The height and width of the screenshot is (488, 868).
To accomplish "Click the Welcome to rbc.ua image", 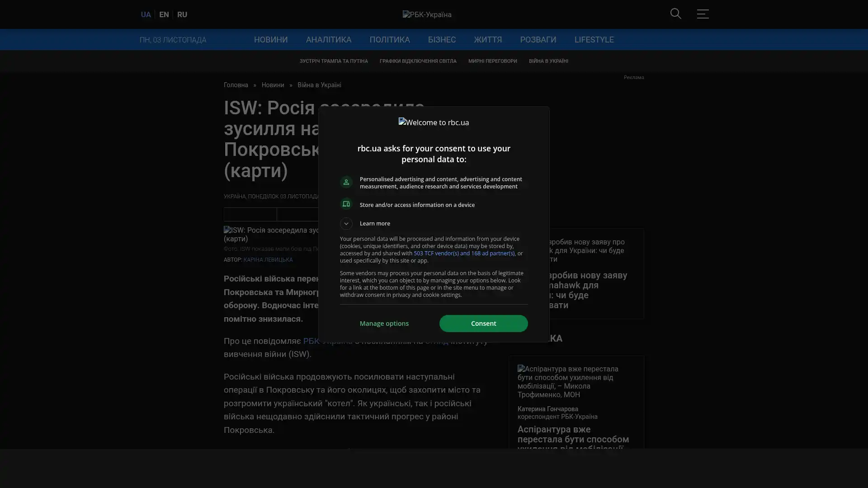I will click(434, 122).
